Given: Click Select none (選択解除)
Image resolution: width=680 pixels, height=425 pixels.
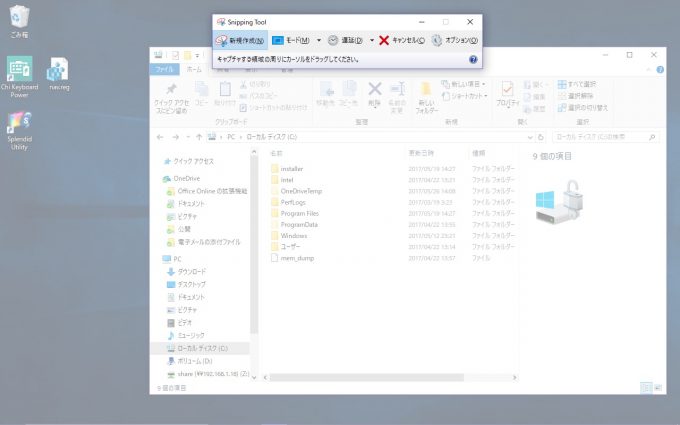Looking at the screenshot, I should (x=575, y=96).
